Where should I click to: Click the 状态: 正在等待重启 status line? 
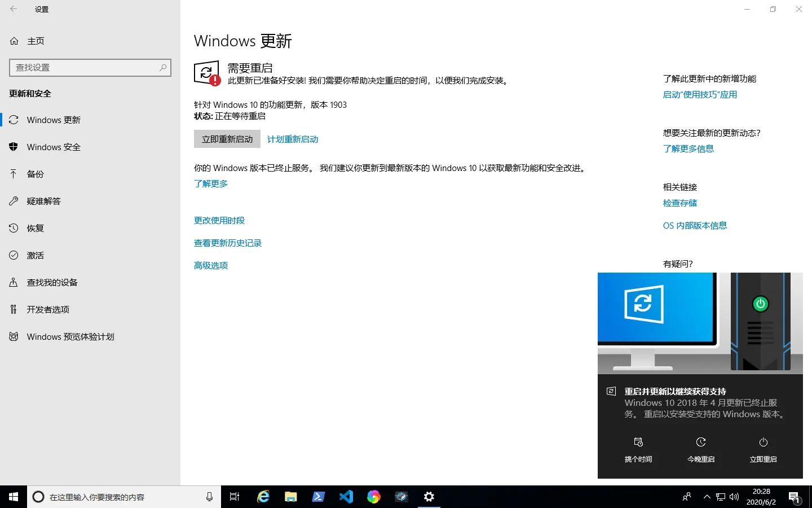tap(230, 116)
